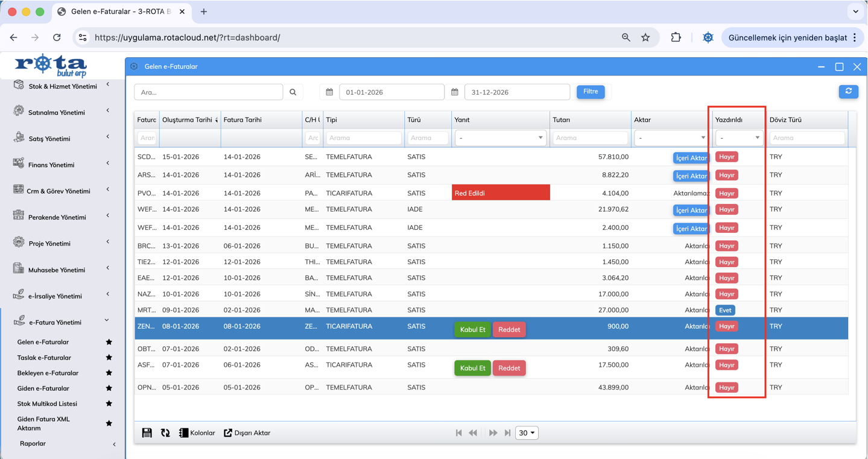
Task: Go to the last page icon
Action: coord(508,433)
